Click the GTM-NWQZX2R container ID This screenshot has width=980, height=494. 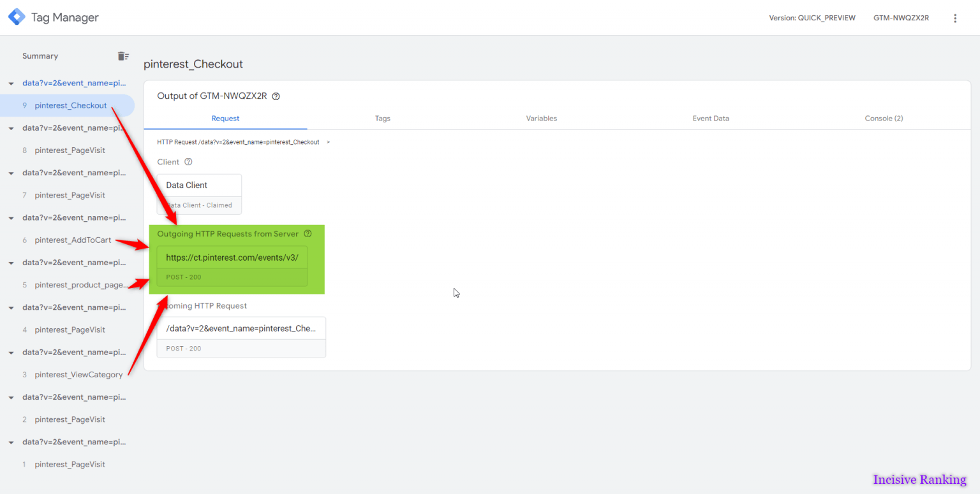pyautogui.click(x=901, y=18)
